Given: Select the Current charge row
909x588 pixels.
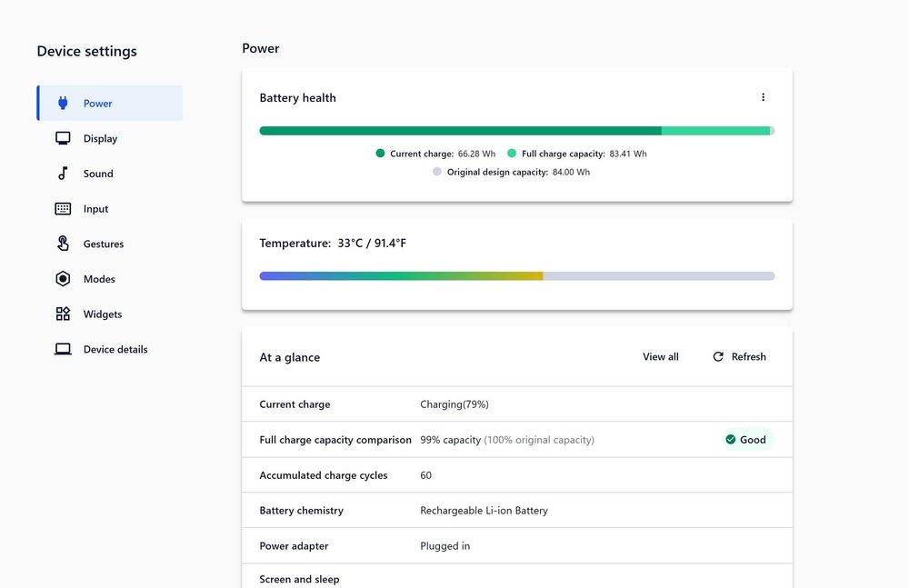Looking at the screenshot, I should (516, 404).
